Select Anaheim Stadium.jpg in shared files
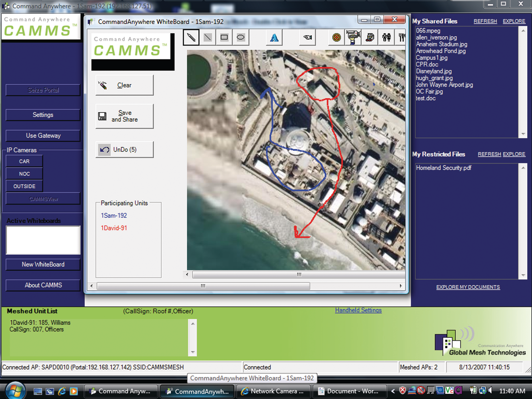 click(441, 44)
